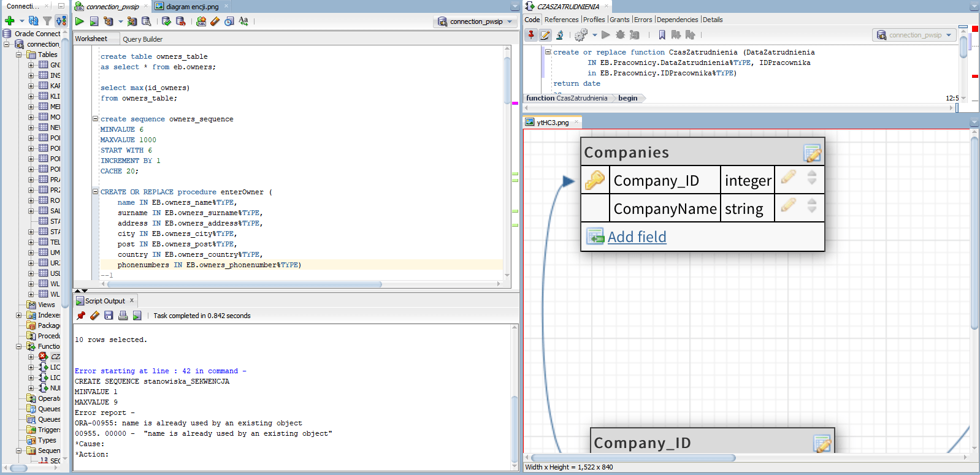The width and height of the screenshot is (980, 475).
Task: Switch to the Dependencies tab
Action: [677, 20]
